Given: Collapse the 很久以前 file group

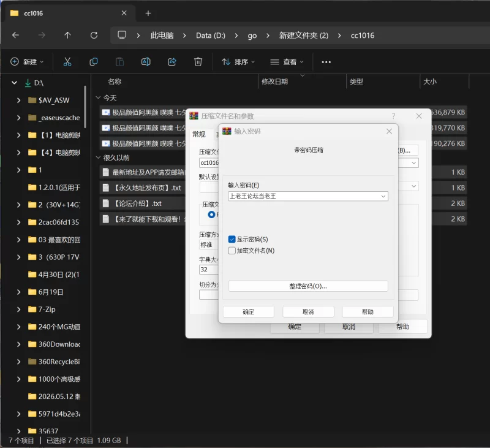Looking at the screenshot, I should click(98, 158).
